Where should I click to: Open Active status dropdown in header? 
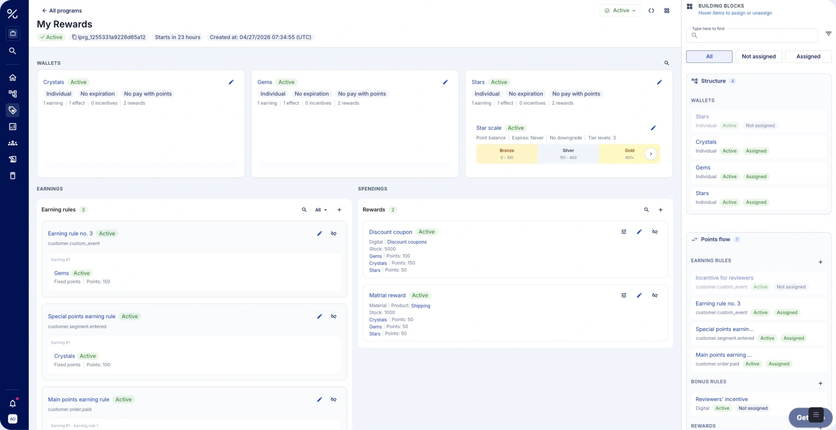[x=621, y=11]
